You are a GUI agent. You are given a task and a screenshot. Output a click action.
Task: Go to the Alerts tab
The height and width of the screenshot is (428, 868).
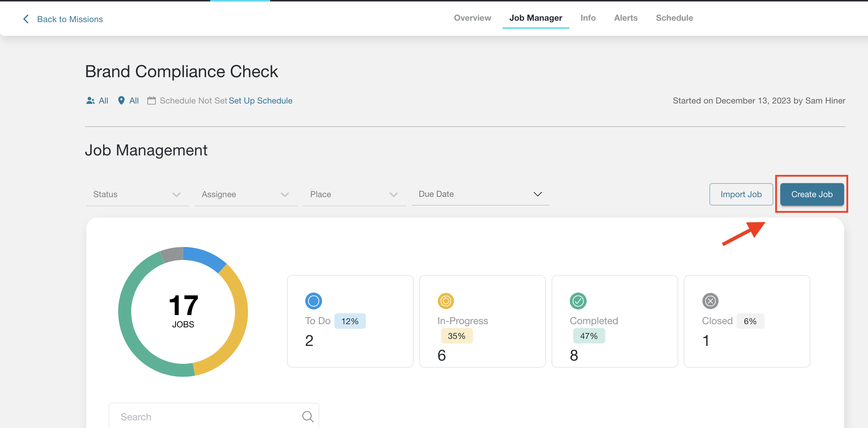pyautogui.click(x=626, y=18)
